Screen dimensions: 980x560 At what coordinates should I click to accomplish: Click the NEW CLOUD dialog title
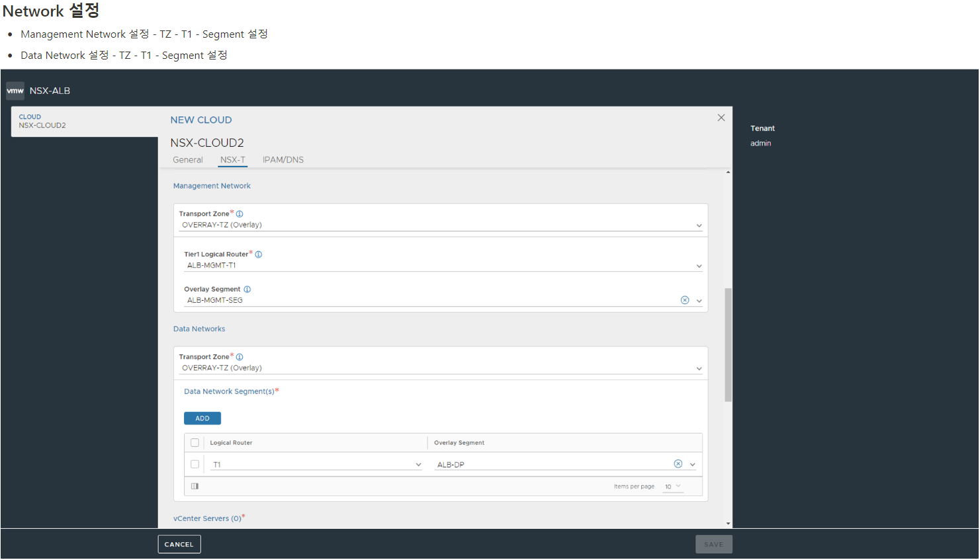coord(201,120)
